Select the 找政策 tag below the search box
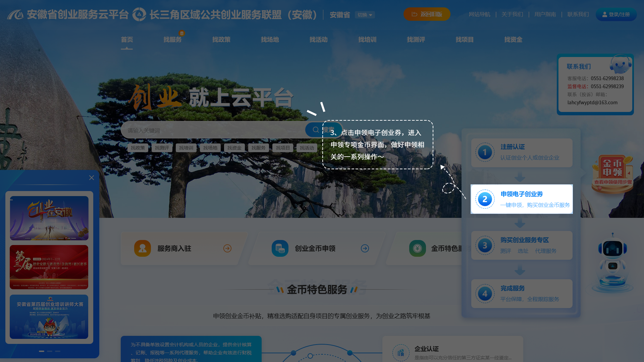The width and height of the screenshot is (644, 362). (x=138, y=148)
